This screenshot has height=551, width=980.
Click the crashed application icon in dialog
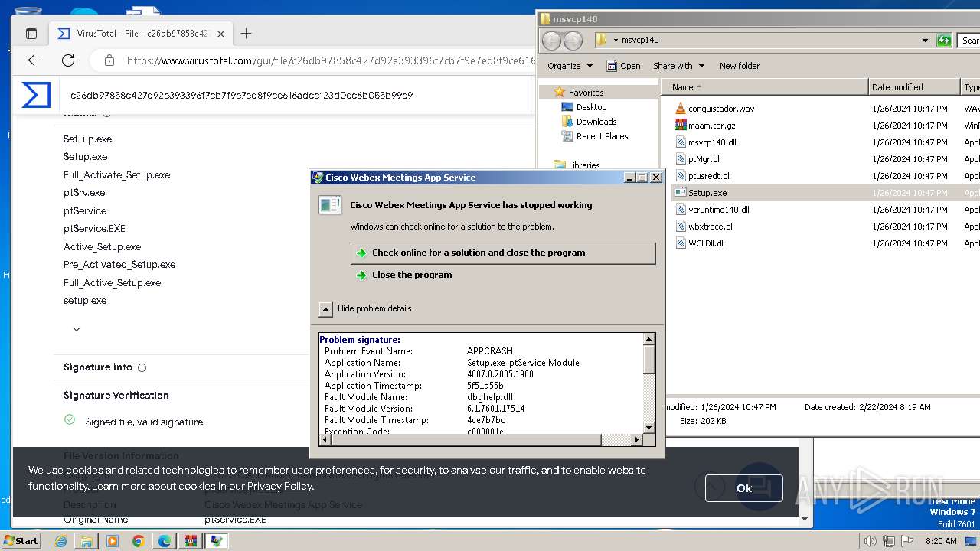tap(330, 205)
